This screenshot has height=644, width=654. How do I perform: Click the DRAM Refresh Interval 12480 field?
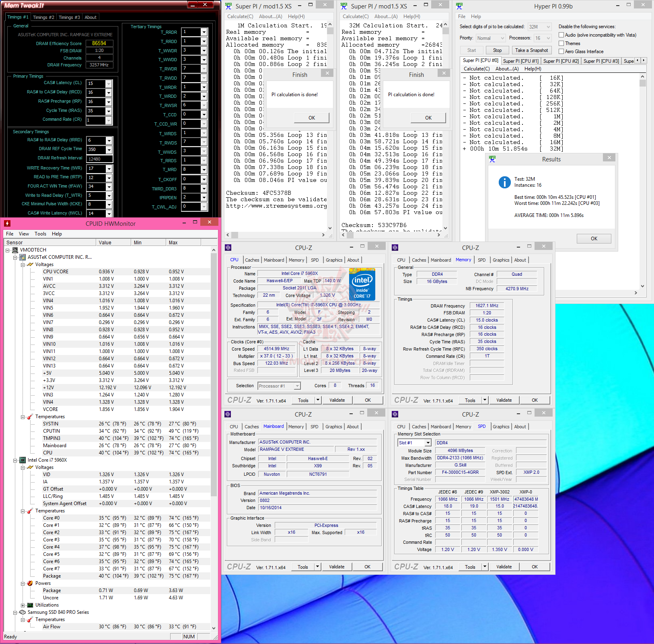pos(99,159)
